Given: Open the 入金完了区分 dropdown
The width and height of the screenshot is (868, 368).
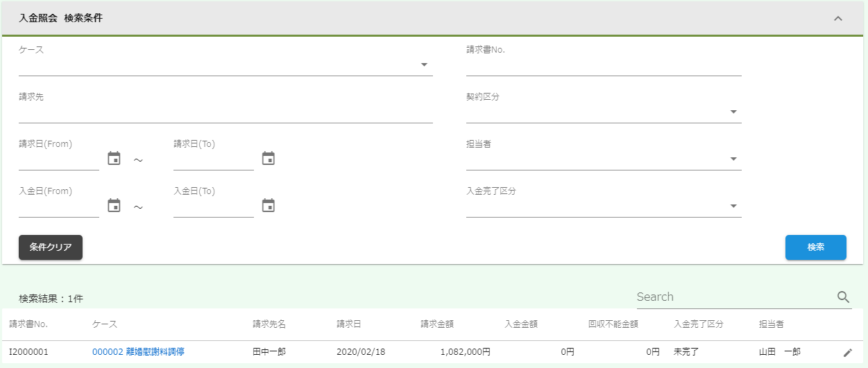Looking at the screenshot, I should tap(604, 207).
